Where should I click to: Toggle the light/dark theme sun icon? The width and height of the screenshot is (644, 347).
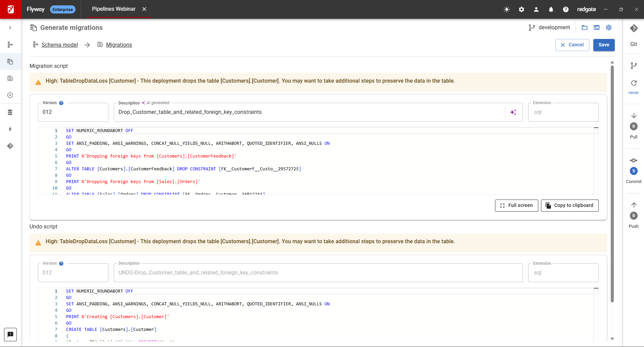(x=507, y=9)
